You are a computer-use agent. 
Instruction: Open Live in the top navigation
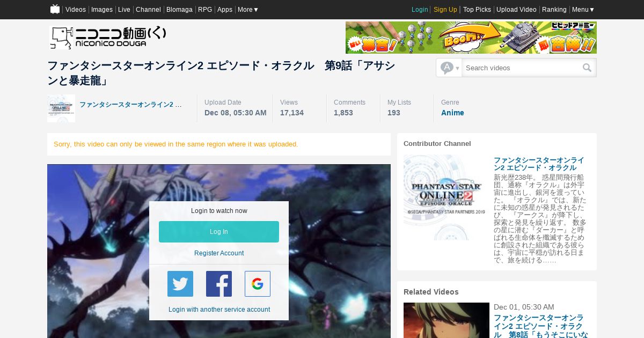point(124,10)
